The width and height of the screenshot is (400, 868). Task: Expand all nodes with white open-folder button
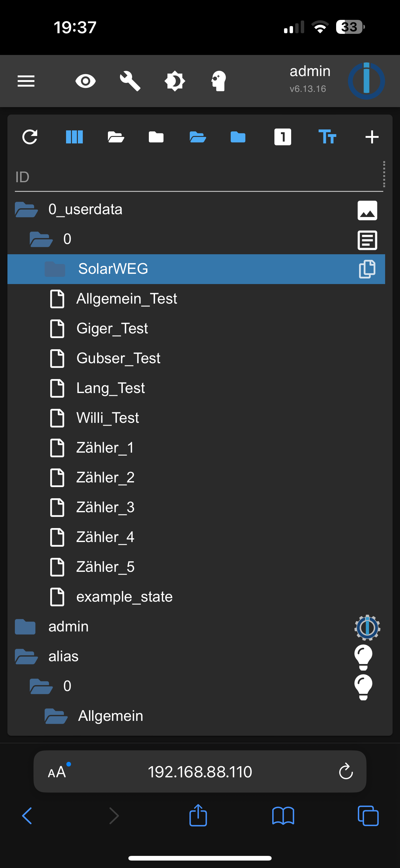coord(116,137)
